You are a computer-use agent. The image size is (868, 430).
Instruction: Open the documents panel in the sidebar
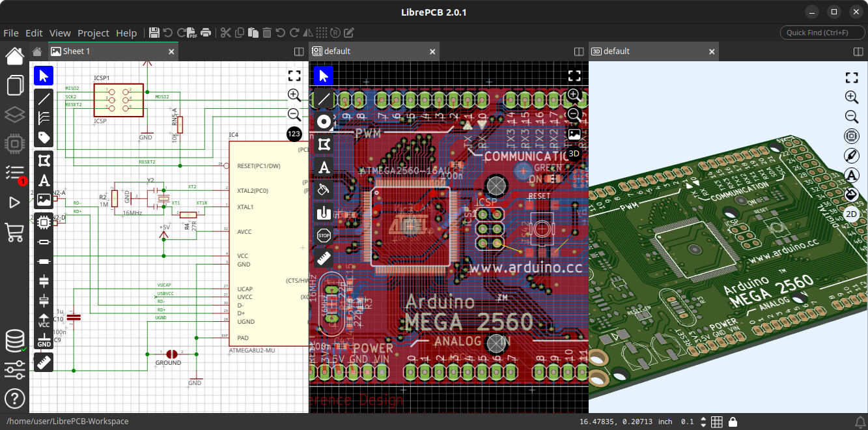(15, 85)
